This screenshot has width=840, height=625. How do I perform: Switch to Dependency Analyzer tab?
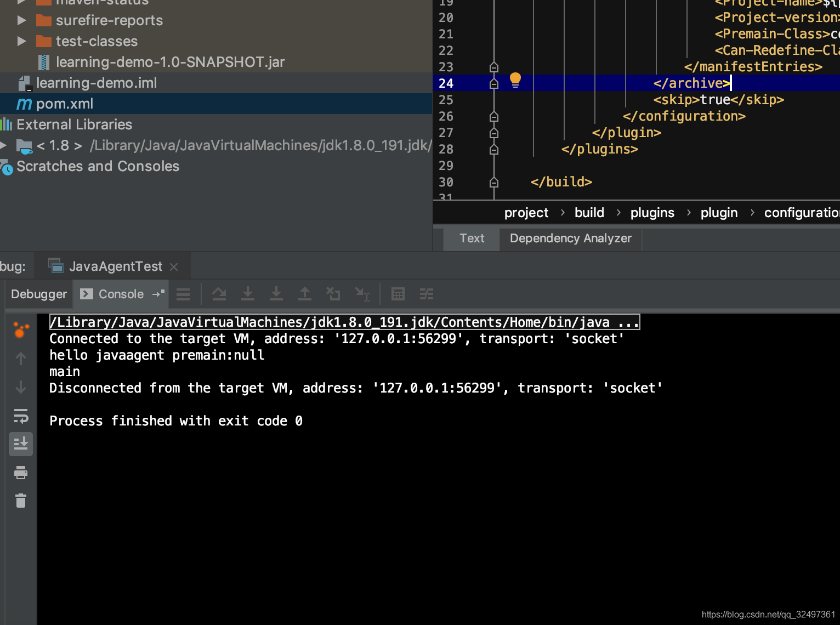(x=571, y=238)
